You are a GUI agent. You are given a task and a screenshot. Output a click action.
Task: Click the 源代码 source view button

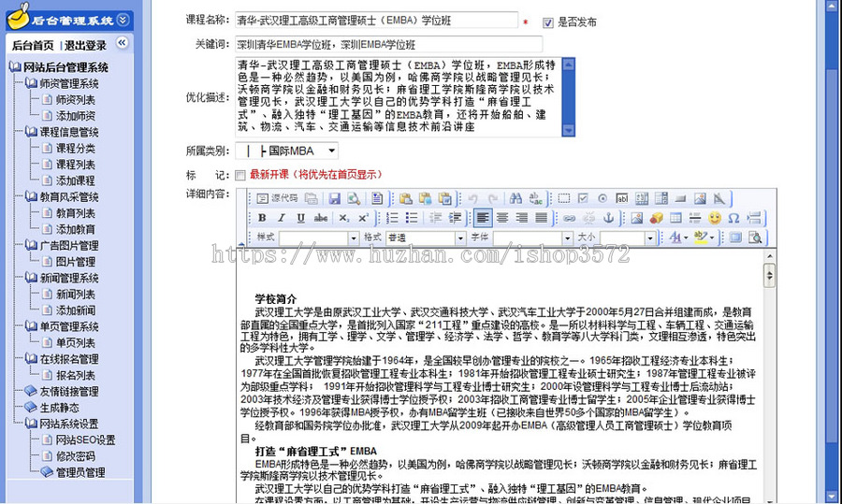[x=277, y=198]
